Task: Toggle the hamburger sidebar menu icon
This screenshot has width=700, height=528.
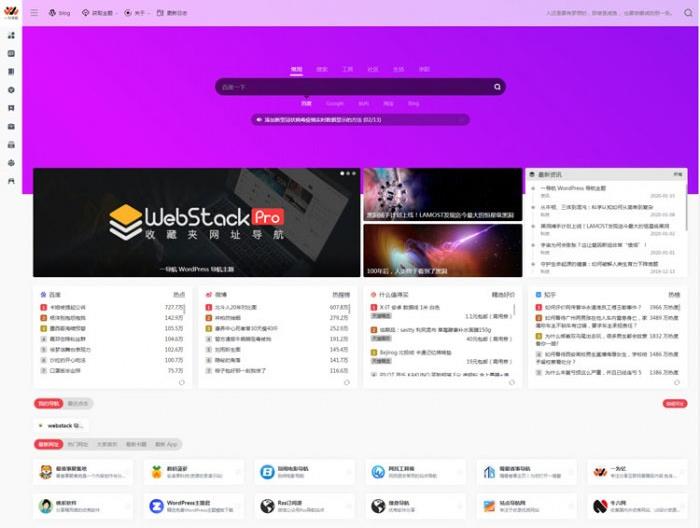Action: tap(34, 12)
